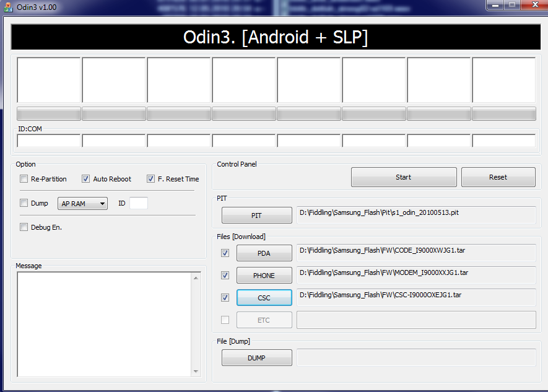
Task: Choose a PDA firmware file
Action: 264,253
